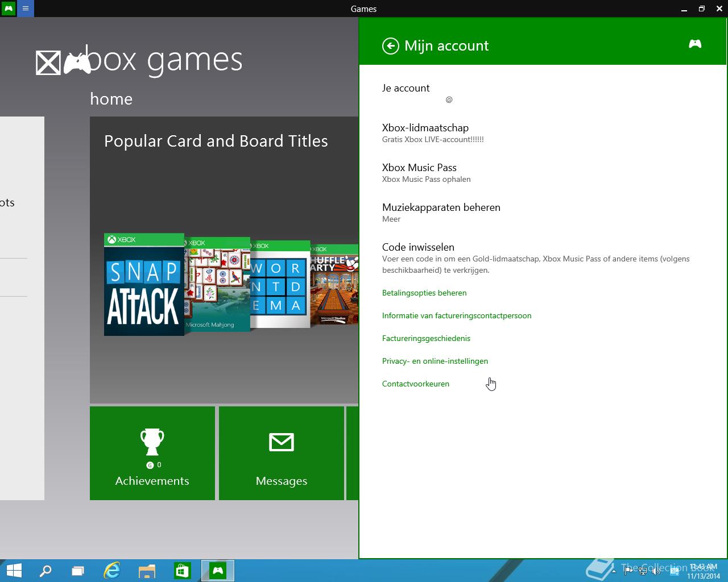This screenshot has width=728, height=582.
Task: Open Code inwisselen option
Action: (418, 247)
